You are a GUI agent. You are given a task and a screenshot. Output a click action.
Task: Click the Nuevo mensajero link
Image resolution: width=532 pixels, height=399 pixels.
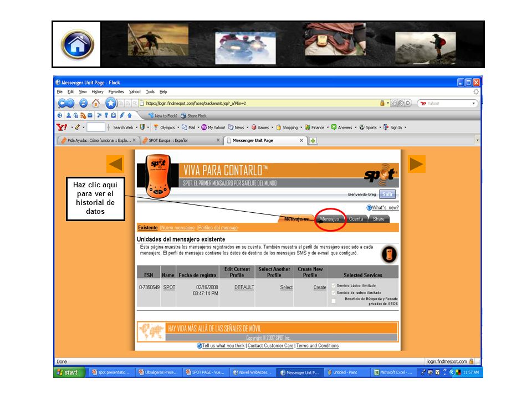point(178,228)
